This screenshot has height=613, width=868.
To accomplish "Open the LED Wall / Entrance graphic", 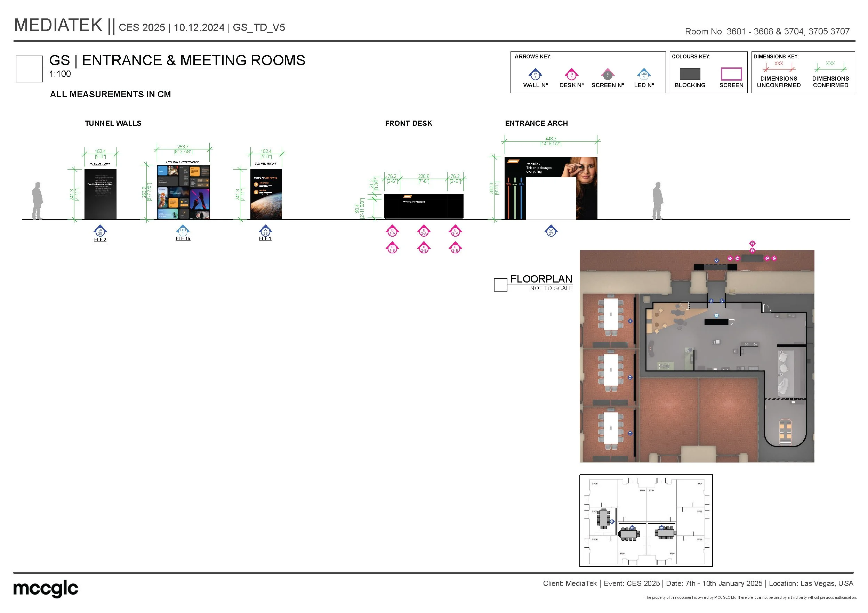I will pyautogui.click(x=183, y=192).
